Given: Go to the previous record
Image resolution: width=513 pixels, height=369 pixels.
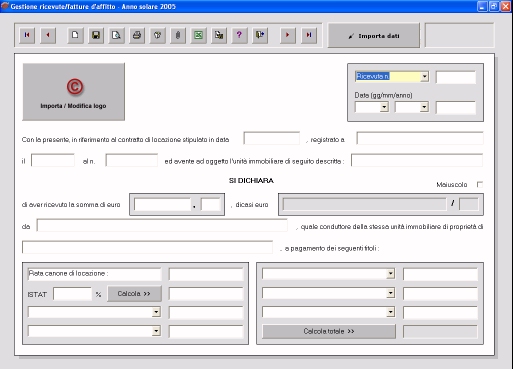Looking at the screenshot, I should 48,35.
